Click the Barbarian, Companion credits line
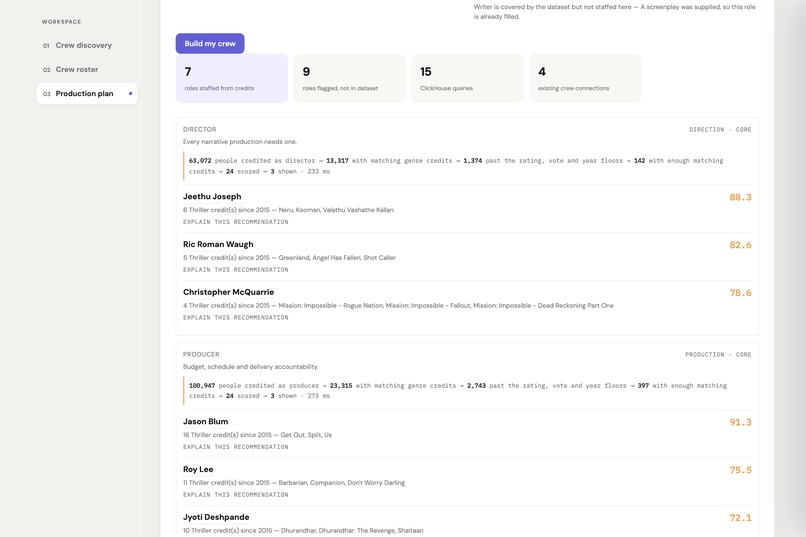806x537 pixels. 294,483
